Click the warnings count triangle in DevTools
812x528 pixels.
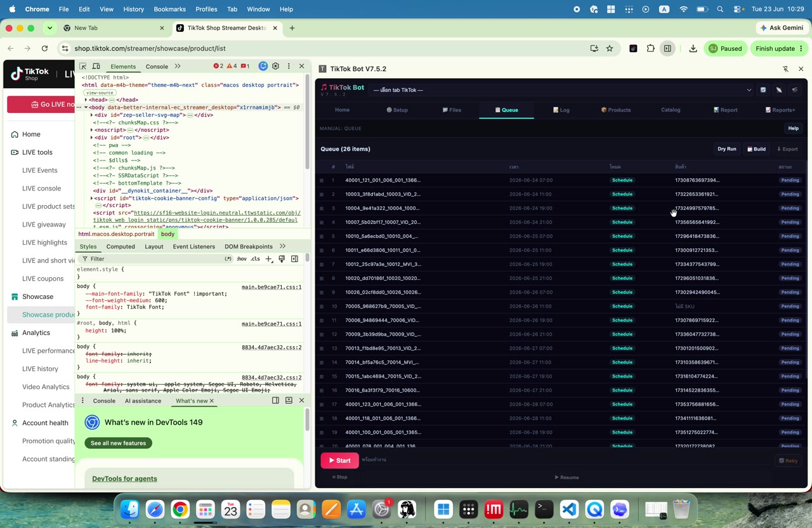coord(232,66)
